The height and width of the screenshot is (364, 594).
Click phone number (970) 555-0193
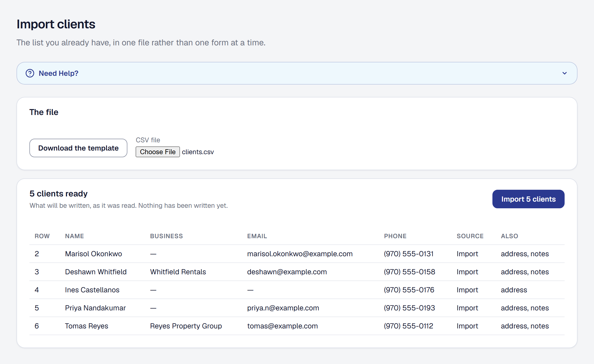[x=409, y=308]
